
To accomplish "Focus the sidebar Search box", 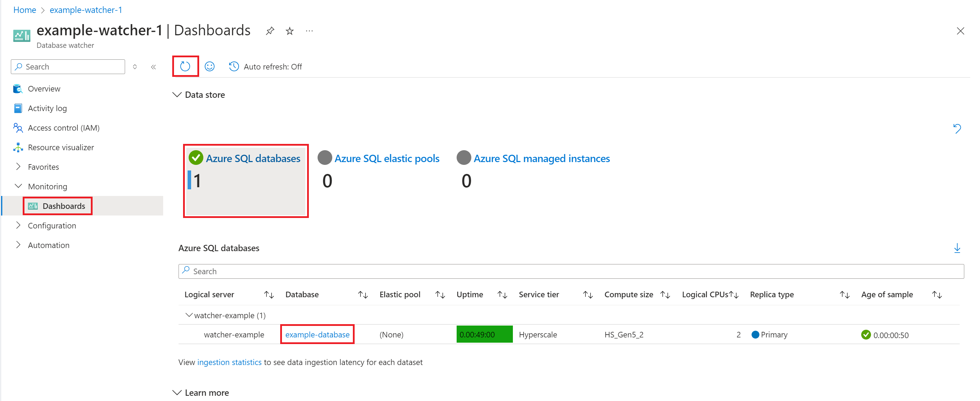I will [68, 67].
